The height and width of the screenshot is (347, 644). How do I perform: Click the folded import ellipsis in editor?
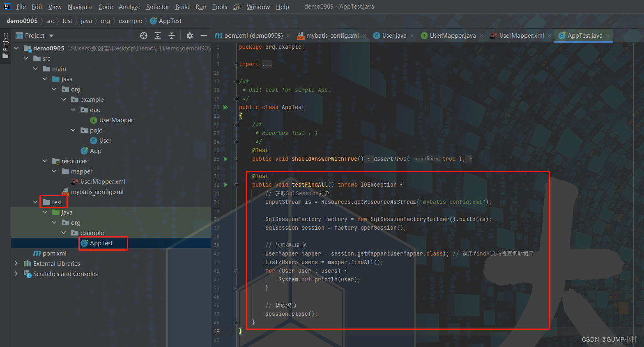[267, 64]
